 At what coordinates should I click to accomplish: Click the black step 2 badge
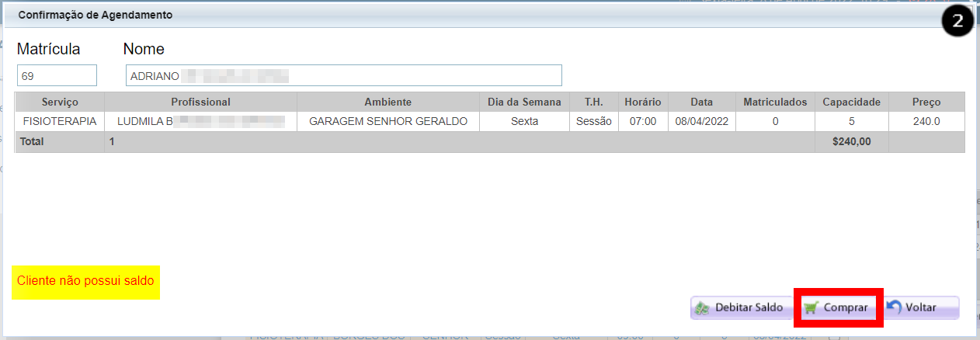957,21
